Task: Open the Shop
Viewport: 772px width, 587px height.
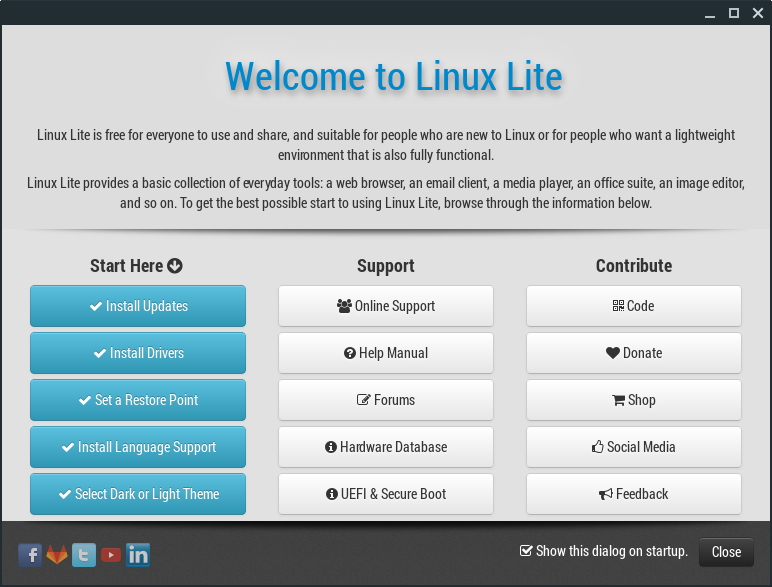Action: [634, 400]
